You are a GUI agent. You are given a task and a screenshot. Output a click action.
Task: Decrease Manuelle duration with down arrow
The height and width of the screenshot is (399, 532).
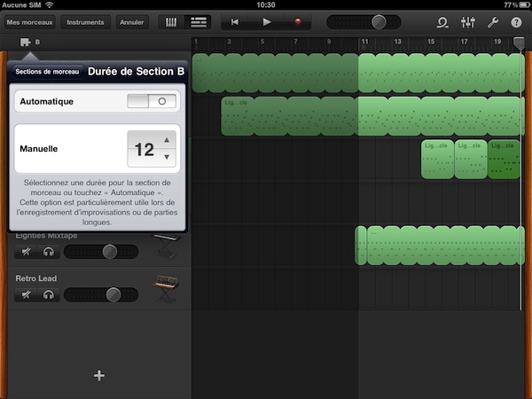(x=167, y=157)
